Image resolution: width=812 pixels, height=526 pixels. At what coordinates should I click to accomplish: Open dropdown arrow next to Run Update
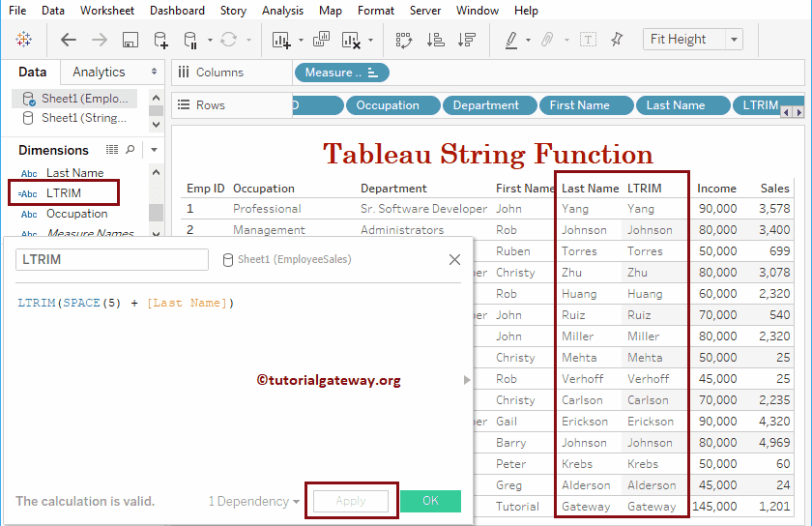coord(248,40)
